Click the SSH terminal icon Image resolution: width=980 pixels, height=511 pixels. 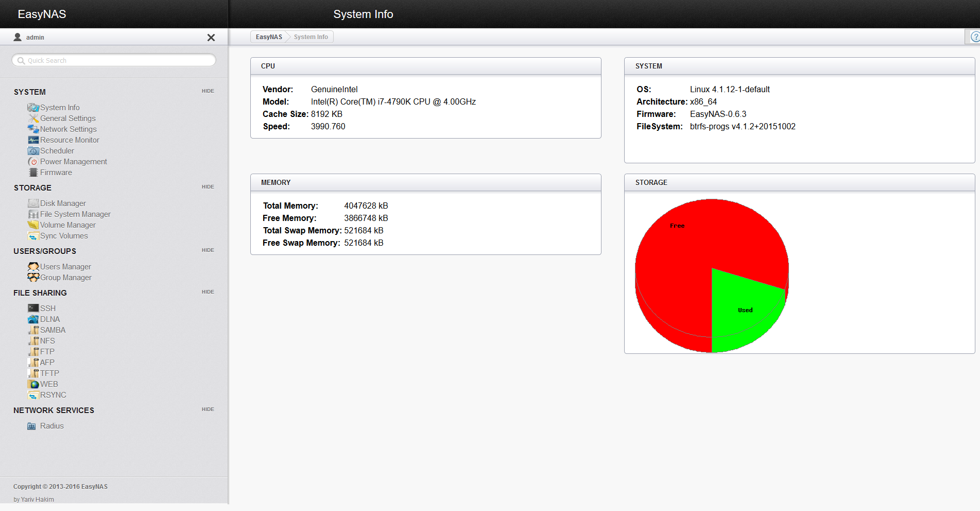click(x=33, y=309)
